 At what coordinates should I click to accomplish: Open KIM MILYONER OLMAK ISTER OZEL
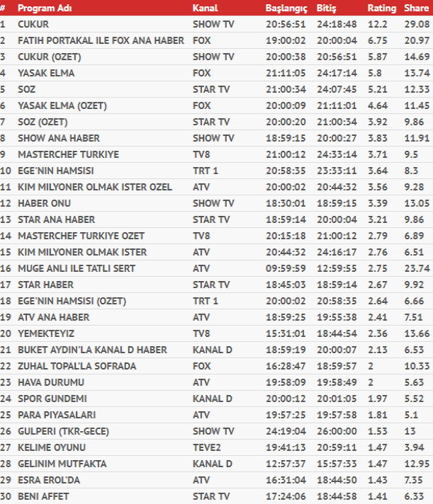click(x=87, y=187)
